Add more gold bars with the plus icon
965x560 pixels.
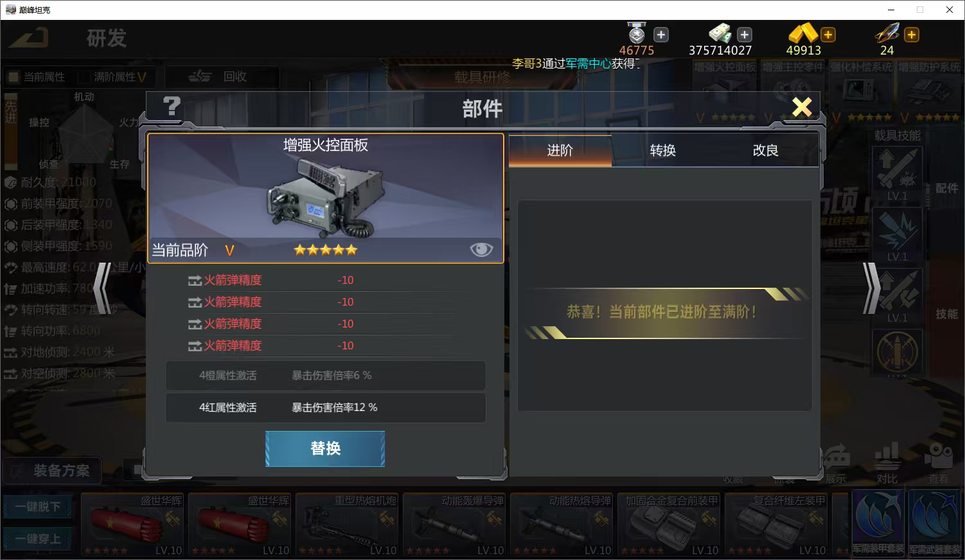[828, 35]
